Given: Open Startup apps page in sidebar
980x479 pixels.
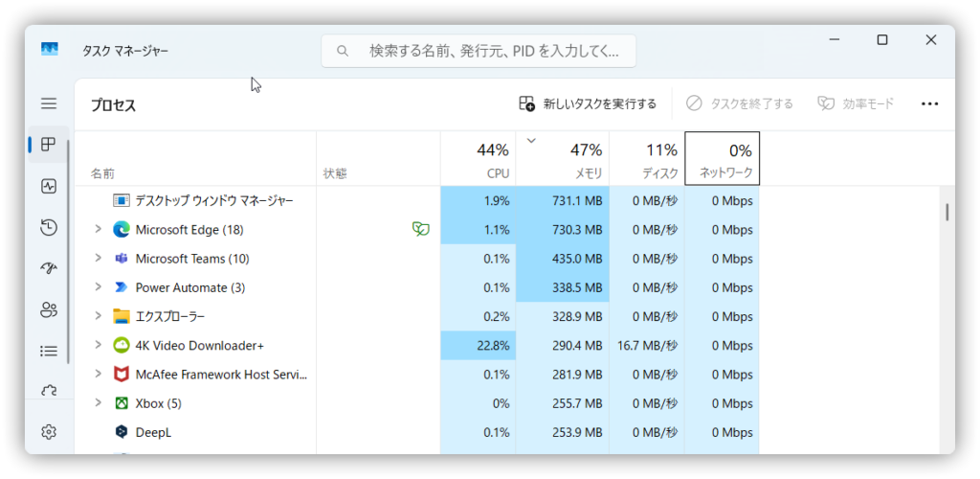Looking at the screenshot, I should (49, 268).
